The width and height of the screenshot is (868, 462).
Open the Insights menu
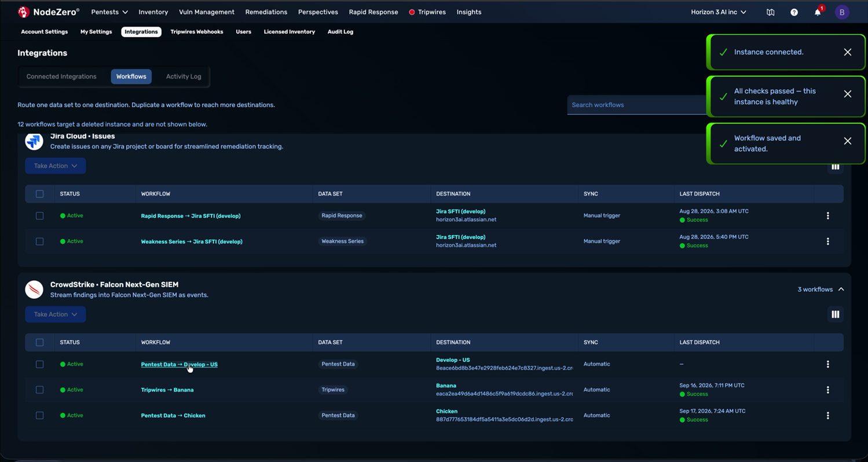pos(468,12)
